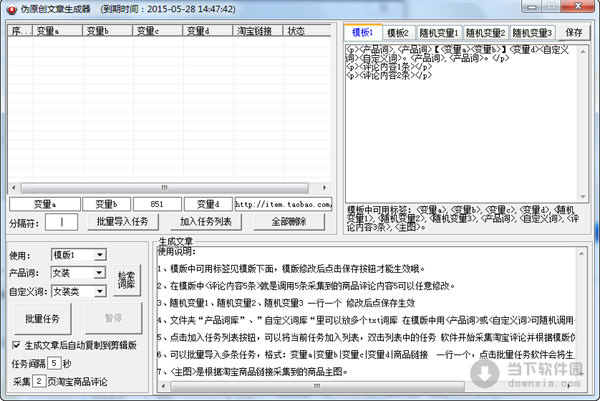Image resolution: width=600 pixels, height=401 pixels.
Task: Click the 变量c column header
Action: [158, 31]
